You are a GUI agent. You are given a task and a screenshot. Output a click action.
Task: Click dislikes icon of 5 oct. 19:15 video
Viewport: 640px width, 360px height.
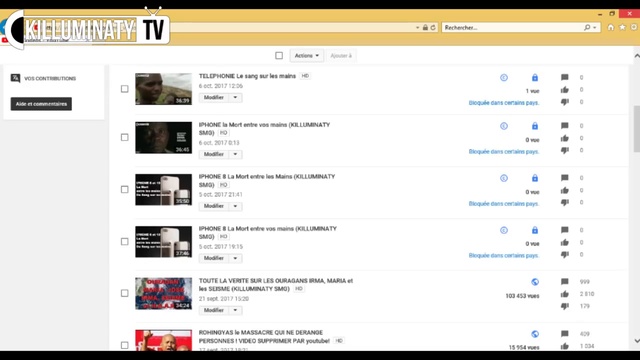(x=564, y=255)
